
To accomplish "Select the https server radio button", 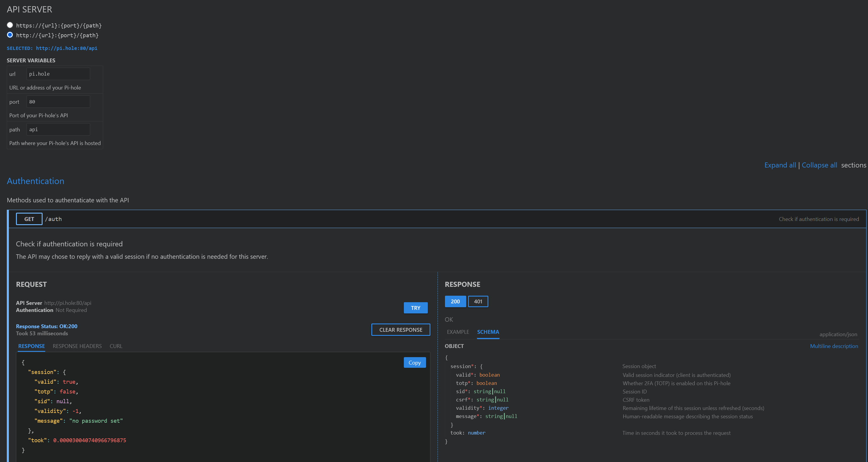I will point(10,25).
